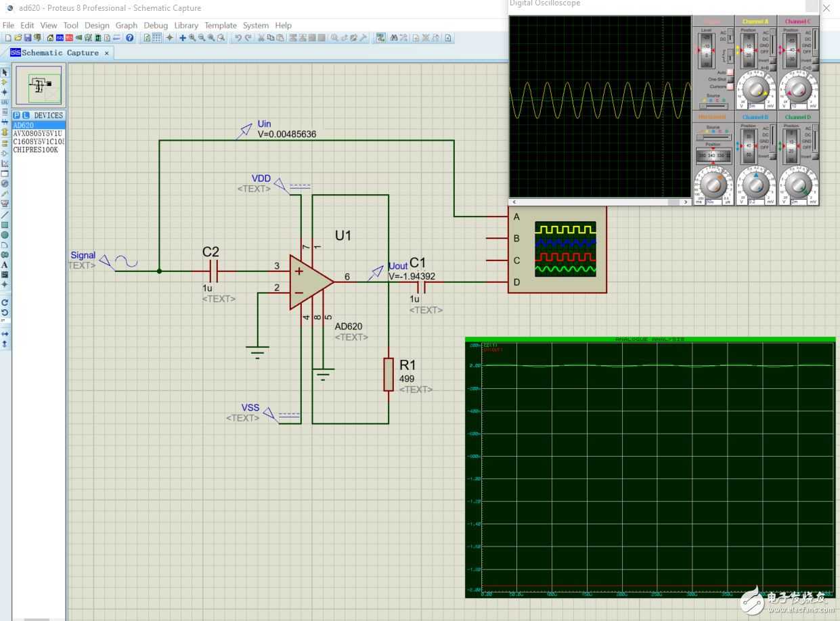
Task: Open the Template menu
Action: (221, 26)
